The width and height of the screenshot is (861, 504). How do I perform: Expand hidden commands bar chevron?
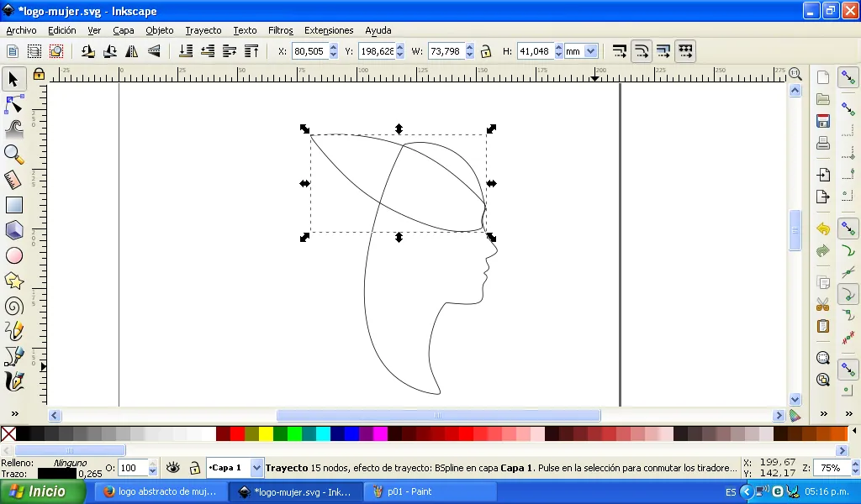[x=823, y=413]
